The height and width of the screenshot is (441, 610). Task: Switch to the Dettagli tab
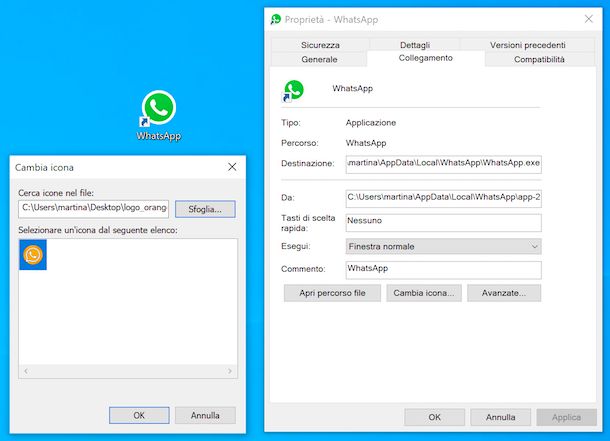pos(415,45)
